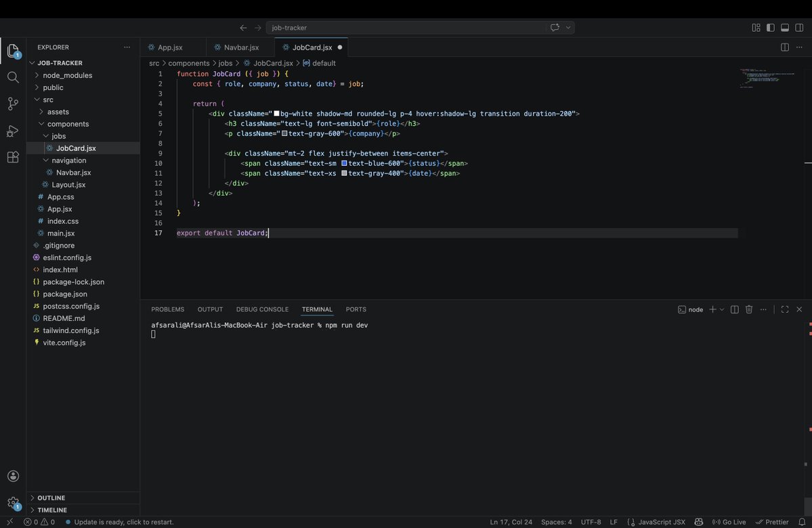The width and height of the screenshot is (812, 528).
Task: Click the code minimap preview
Action: tap(767, 78)
